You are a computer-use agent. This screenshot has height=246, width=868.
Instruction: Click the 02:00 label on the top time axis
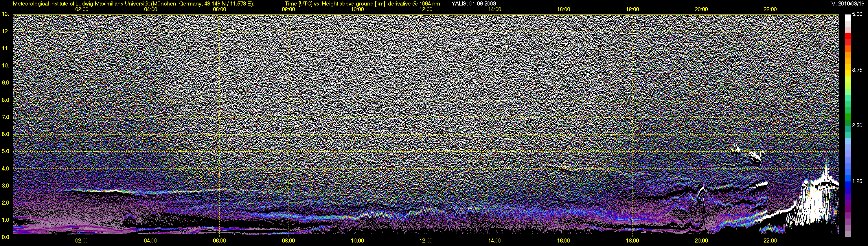coord(82,10)
